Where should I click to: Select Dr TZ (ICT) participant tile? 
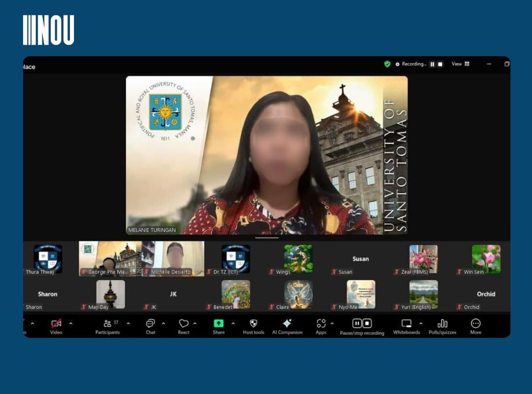(235, 259)
